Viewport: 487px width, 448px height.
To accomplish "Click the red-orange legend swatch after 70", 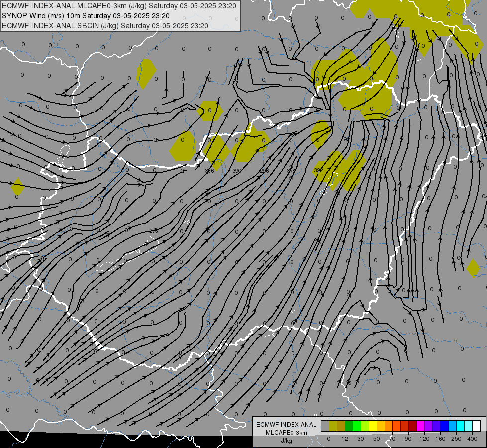I will tap(397, 426).
